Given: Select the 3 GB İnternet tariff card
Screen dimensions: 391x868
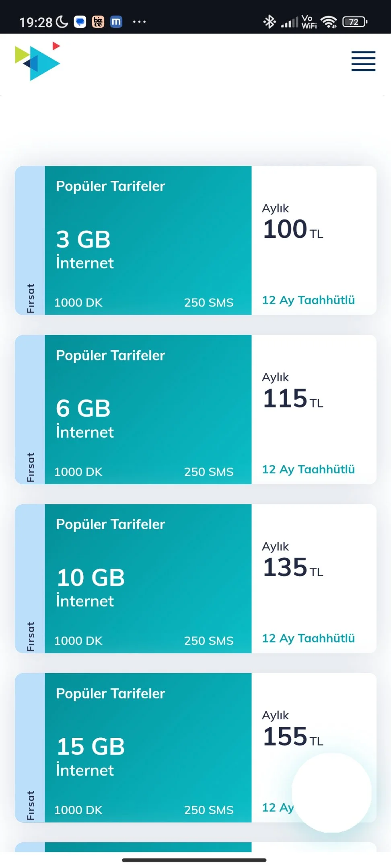Looking at the screenshot, I should [195, 240].
